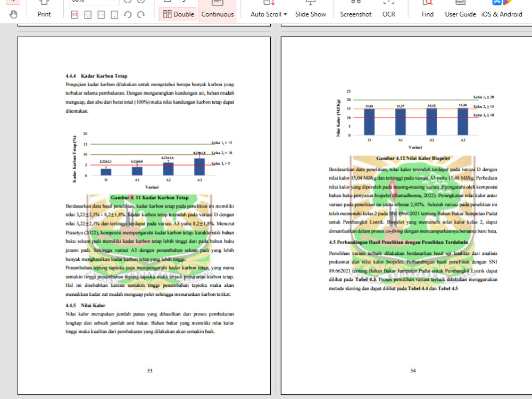Screen dimensions: 532x399
Task: Click label 'Kelas 2, ≥ 15' in kalor chart
Action: (x=484, y=106)
